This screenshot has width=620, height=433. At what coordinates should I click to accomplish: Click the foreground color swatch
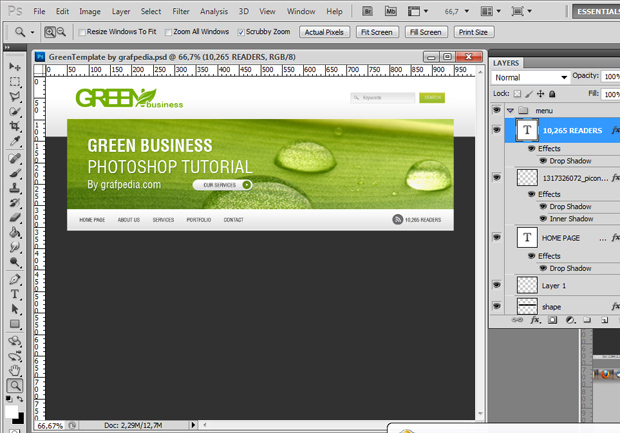[x=11, y=411]
